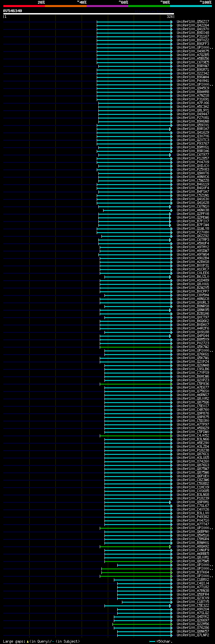215x644 pixels.
Task: Click label UniRef100_O76286
Action: pos(193,628)
